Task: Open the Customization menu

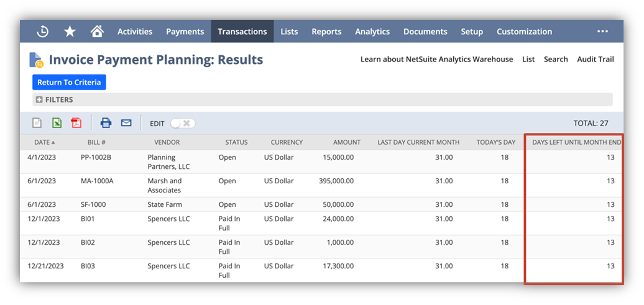Action: point(525,32)
